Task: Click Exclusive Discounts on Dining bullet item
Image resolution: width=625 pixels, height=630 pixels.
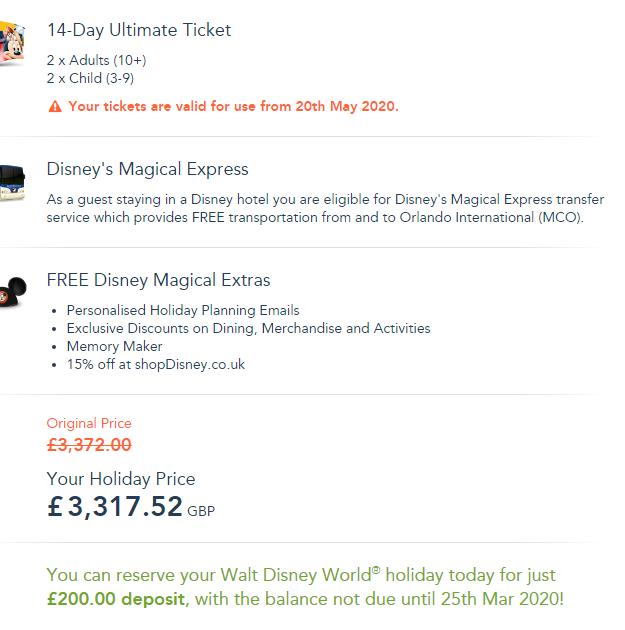Action: [x=248, y=328]
